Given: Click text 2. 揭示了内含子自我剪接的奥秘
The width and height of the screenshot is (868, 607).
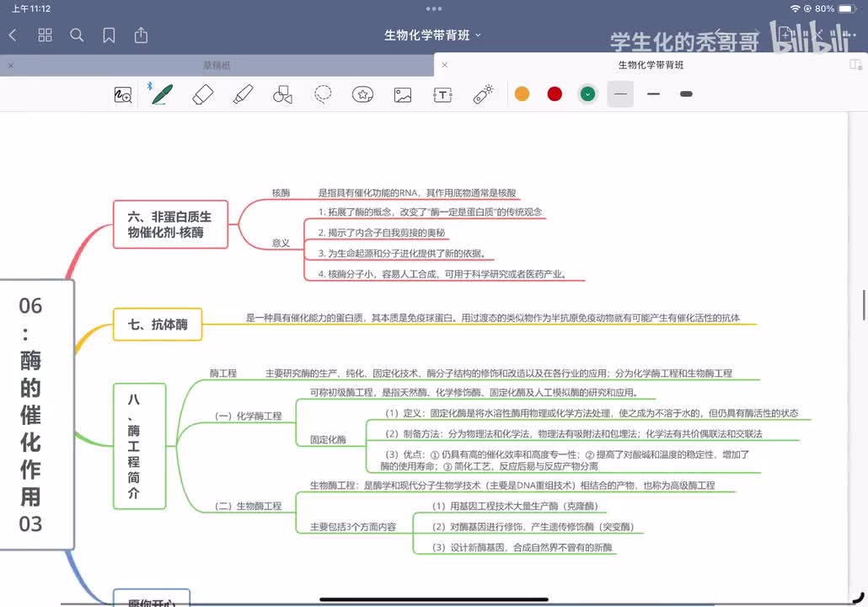Looking at the screenshot, I should coord(382,233).
